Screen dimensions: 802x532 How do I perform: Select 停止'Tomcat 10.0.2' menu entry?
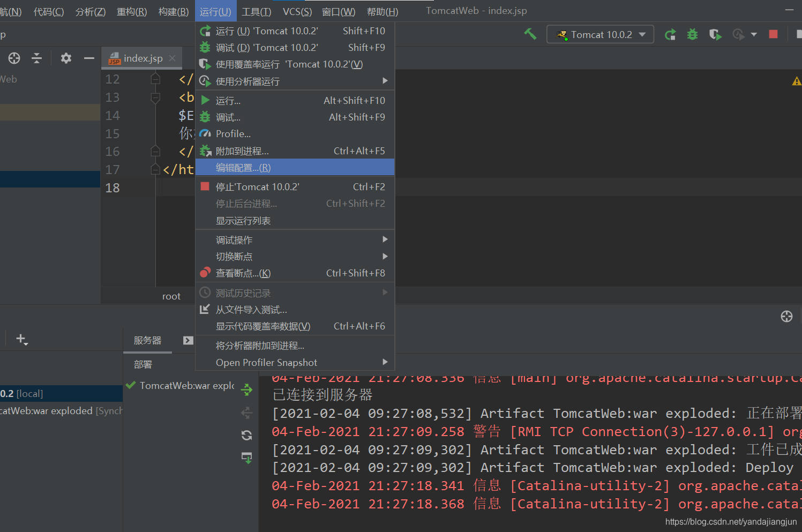[x=295, y=187]
